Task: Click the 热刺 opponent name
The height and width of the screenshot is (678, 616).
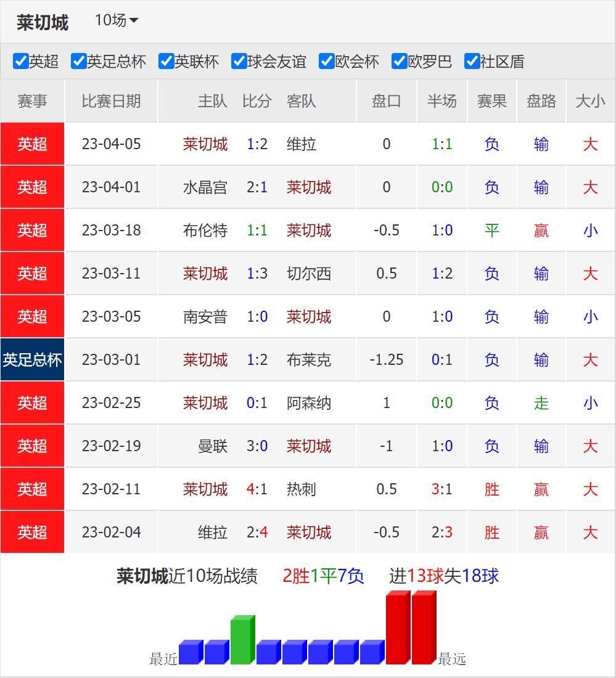Action: tap(302, 489)
